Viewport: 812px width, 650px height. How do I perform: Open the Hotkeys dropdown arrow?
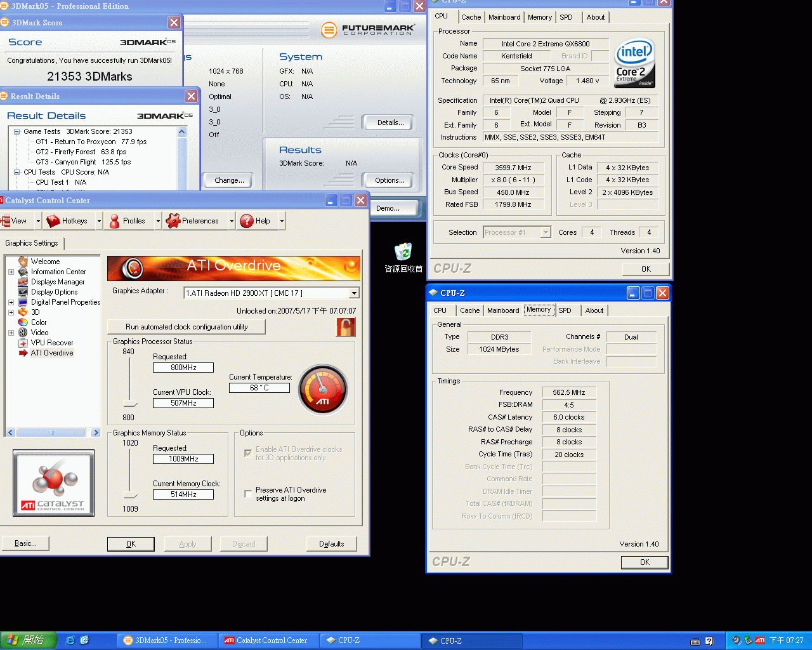99,221
